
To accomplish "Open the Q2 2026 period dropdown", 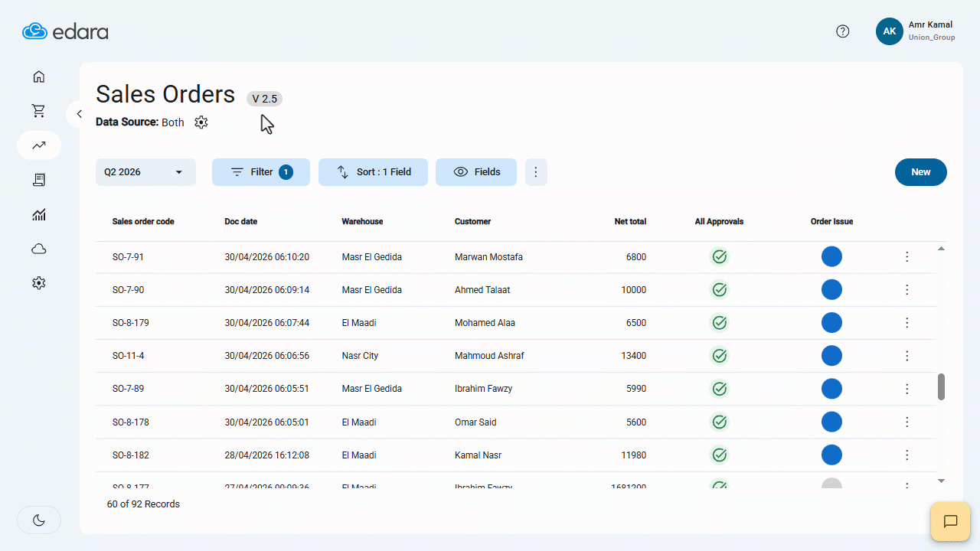I will [x=145, y=172].
